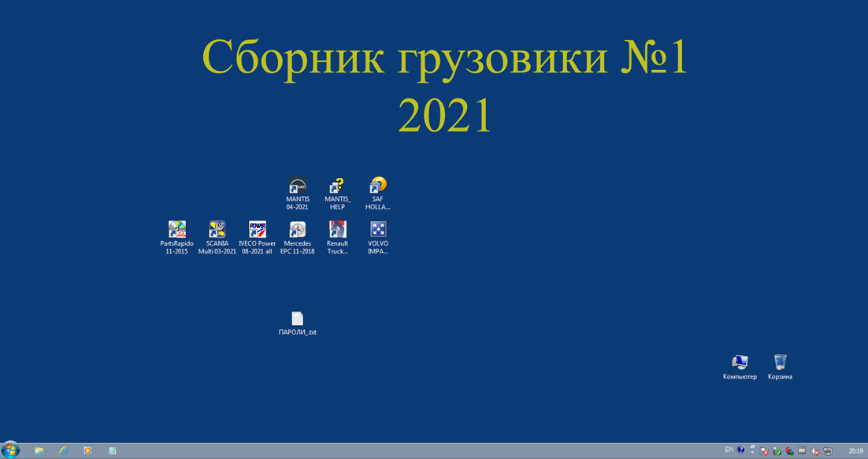Select the PartsRapido 11-2015 icon
The height and width of the screenshot is (459, 868).
177,231
